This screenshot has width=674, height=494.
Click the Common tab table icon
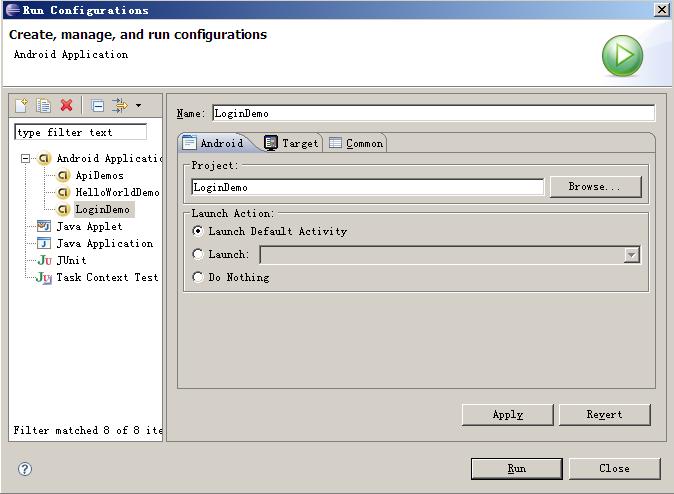335,143
